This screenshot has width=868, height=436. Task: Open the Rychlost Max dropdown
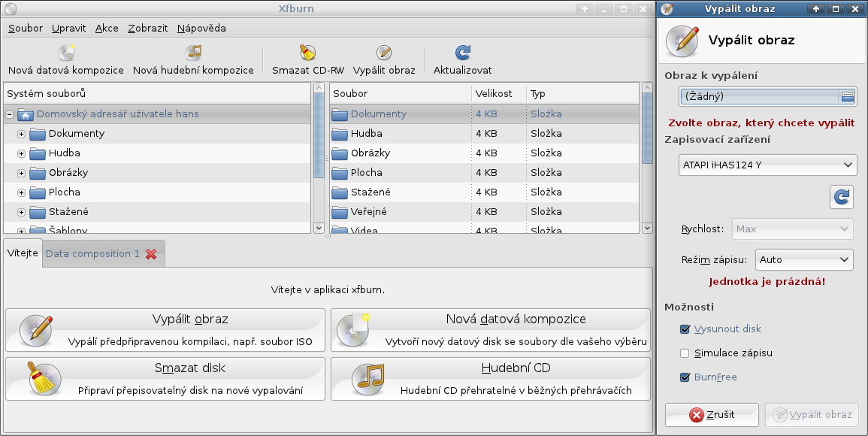tap(792, 229)
